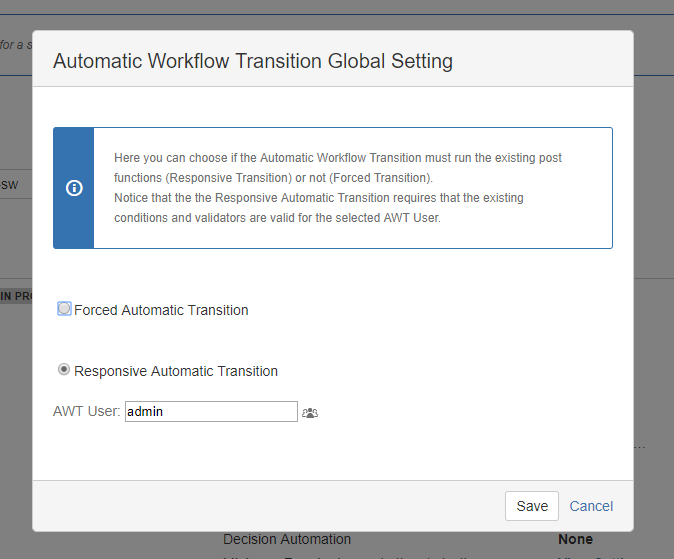
Task: Save the global transition setting
Action: click(532, 506)
